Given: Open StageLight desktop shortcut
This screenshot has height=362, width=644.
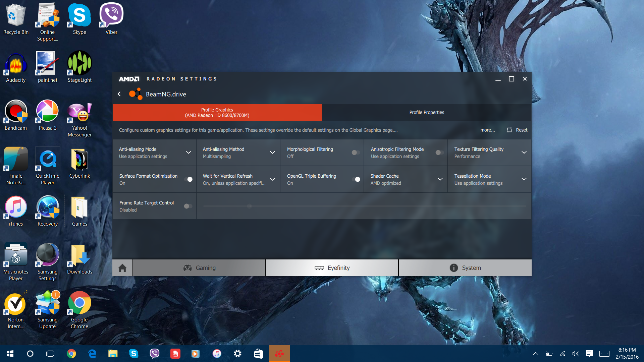Looking at the screenshot, I should (79, 67).
